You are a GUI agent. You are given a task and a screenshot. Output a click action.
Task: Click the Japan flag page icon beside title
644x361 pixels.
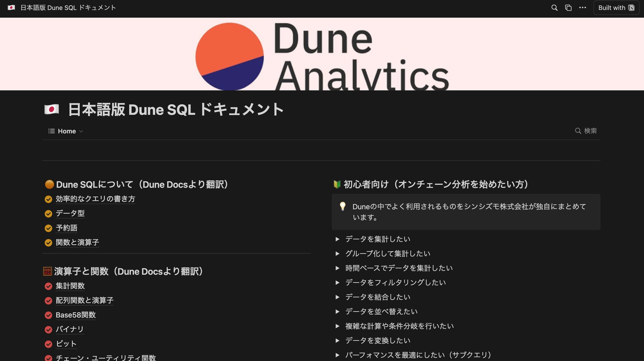[x=52, y=109]
